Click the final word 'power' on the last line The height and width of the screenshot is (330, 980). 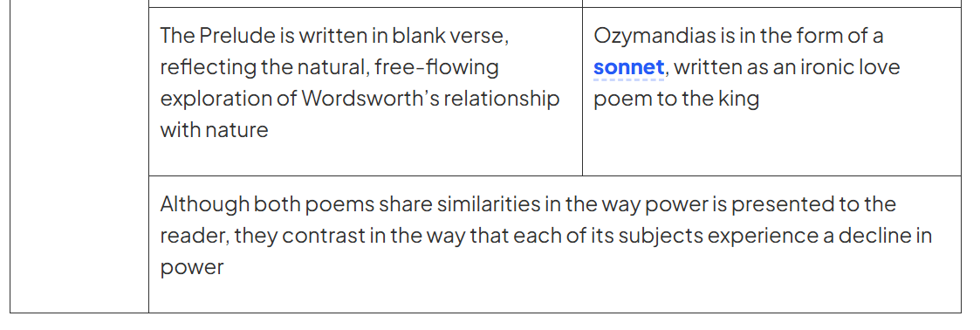pos(192,268)
